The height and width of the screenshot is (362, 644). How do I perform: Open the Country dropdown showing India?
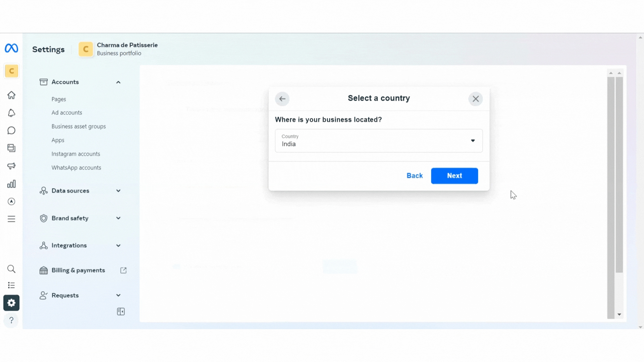click(x=379, y=141)
